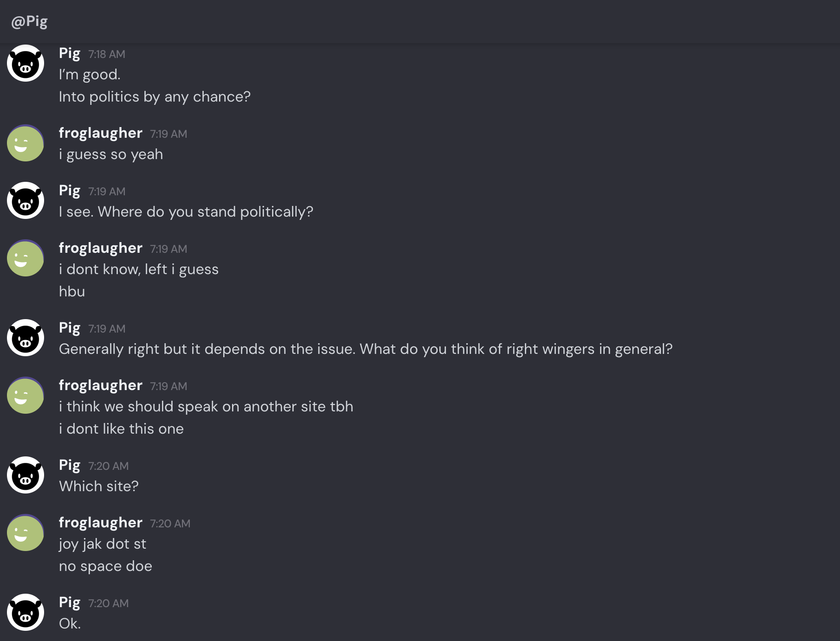Click the 7:20 AM timestamp beside froglaugher's name
The image size is (840, 641).
click(170, 524)
